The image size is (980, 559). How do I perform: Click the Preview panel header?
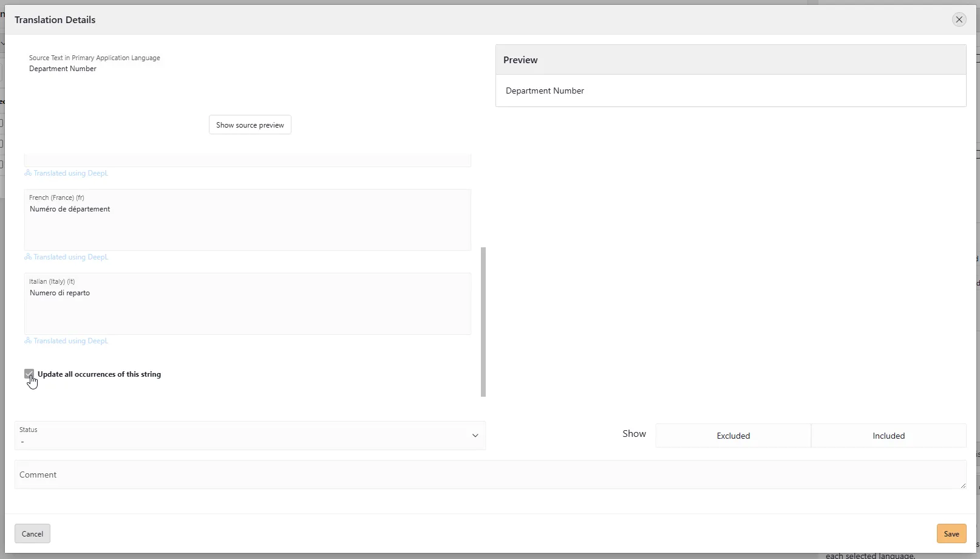[x=730, y=60]
